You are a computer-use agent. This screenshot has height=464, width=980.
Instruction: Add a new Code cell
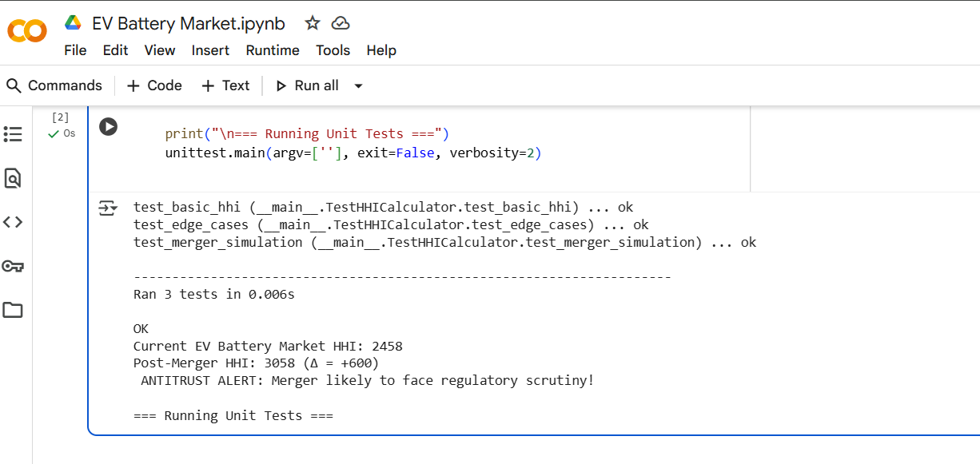[154, 85]
